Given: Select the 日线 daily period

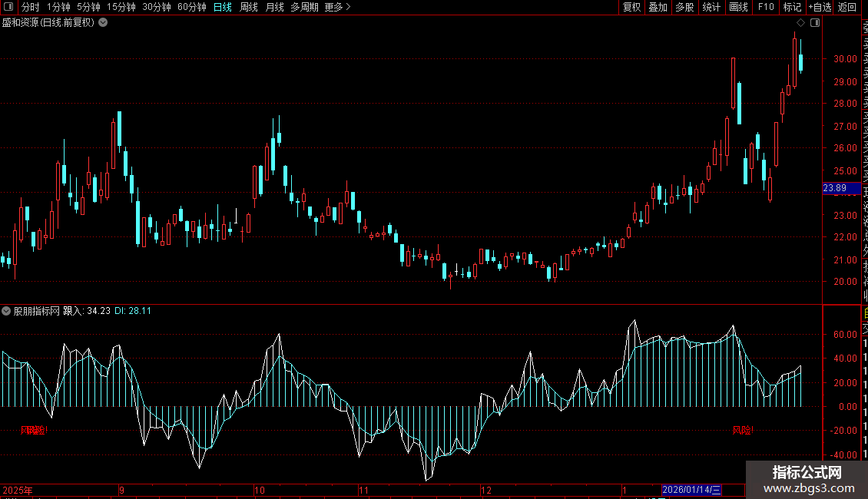Looking at the screenshot, I should point(223,7).
